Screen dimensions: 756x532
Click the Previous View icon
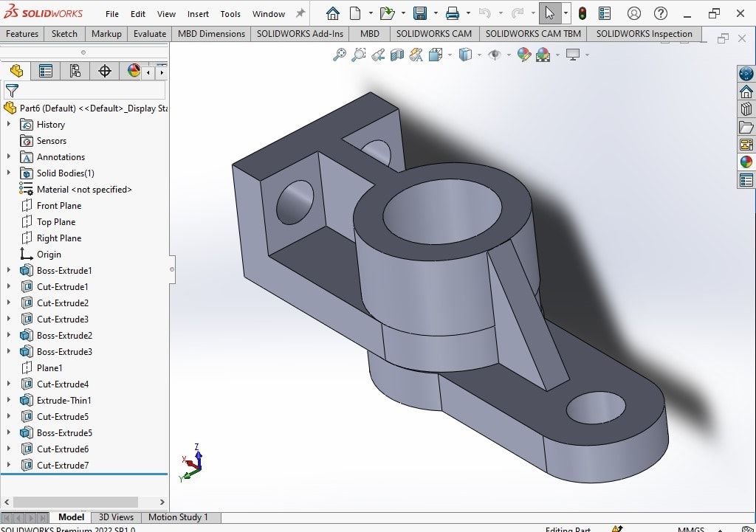pyautogui.click(x=378, y=55)
